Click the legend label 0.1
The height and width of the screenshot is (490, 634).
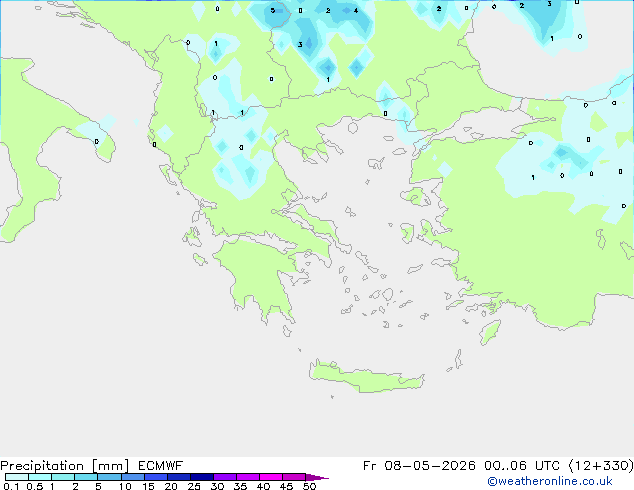pos(11,486)
